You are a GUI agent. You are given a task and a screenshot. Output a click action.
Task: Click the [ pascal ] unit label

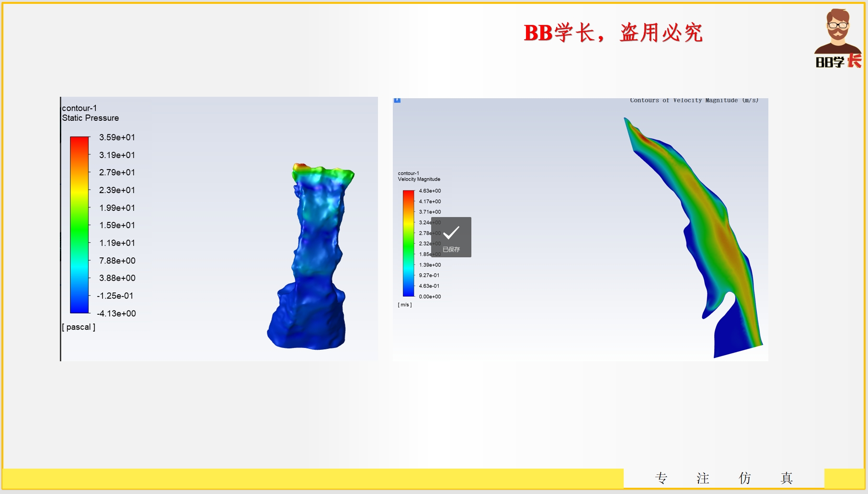[x=79, y=327]
